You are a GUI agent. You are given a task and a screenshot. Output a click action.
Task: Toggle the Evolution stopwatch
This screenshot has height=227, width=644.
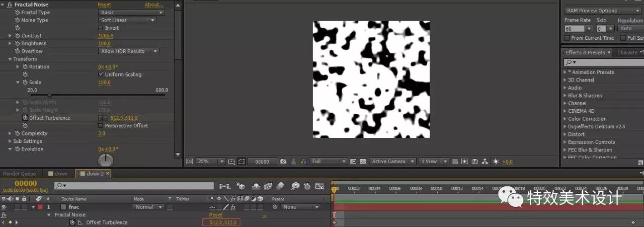(18, 149)
